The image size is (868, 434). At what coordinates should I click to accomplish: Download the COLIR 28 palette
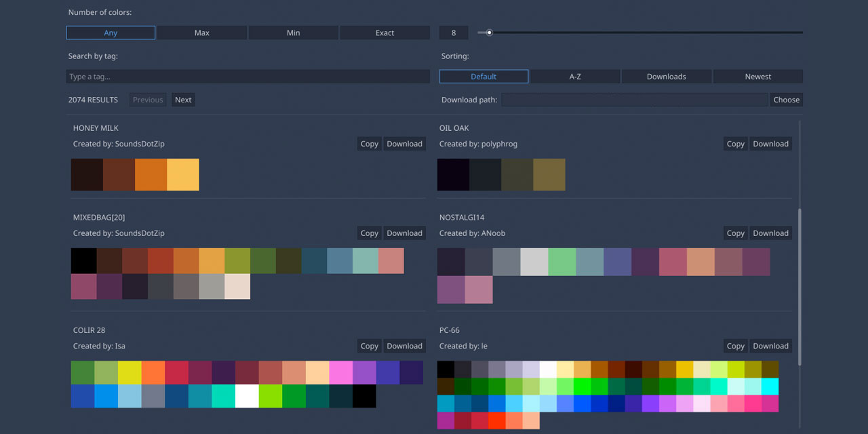(x=405, y=346)
